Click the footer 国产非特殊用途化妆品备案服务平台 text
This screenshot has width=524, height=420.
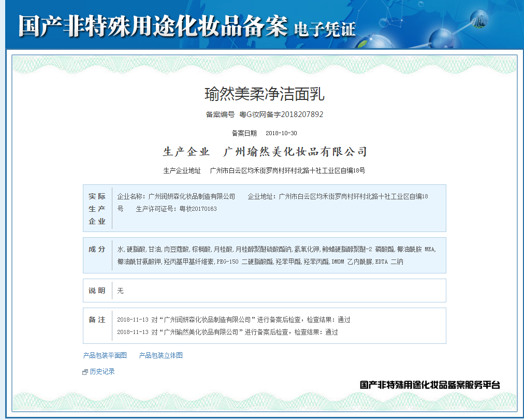(430, 385)
